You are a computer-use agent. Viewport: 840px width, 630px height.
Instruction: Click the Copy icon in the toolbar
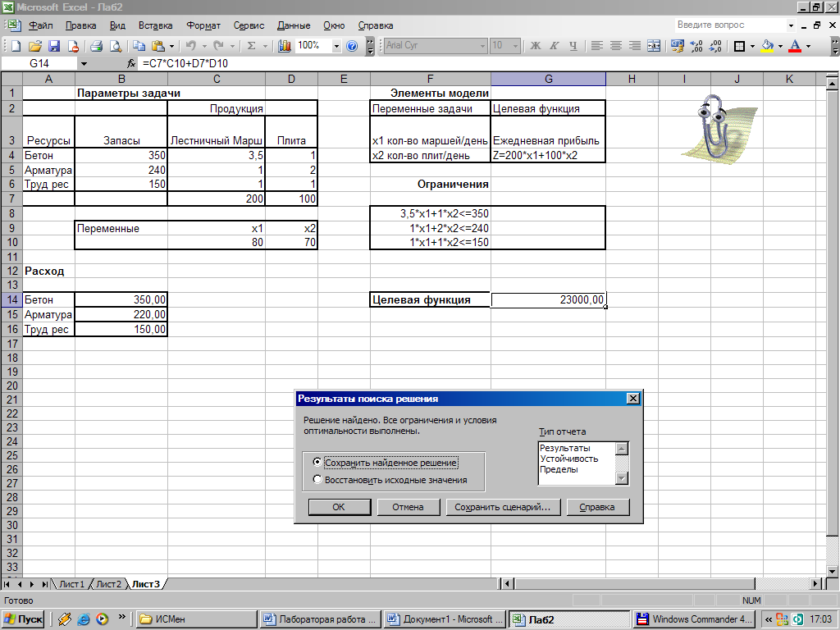pyautogui.click(x=139, y=46)
